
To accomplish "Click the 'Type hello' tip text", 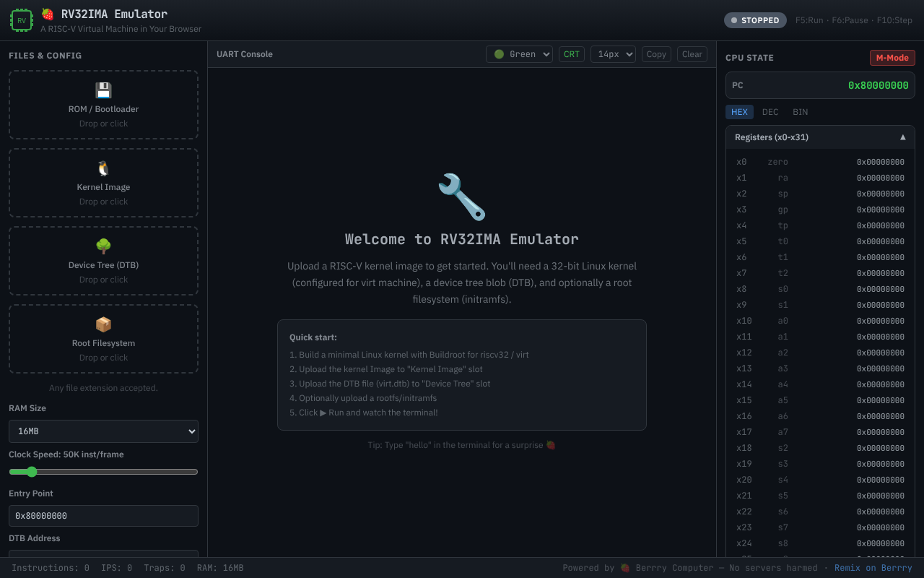I will pos(462,445).
